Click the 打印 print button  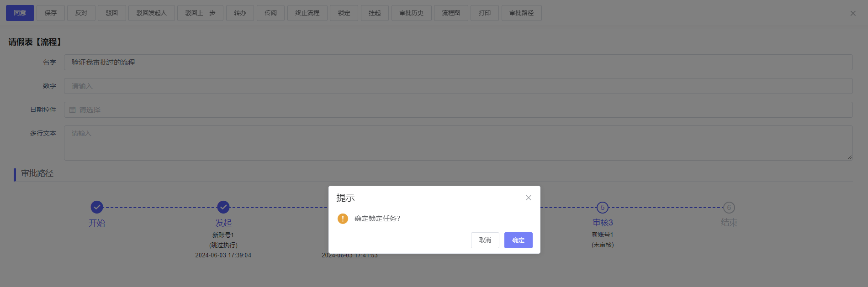click(484, 13)
